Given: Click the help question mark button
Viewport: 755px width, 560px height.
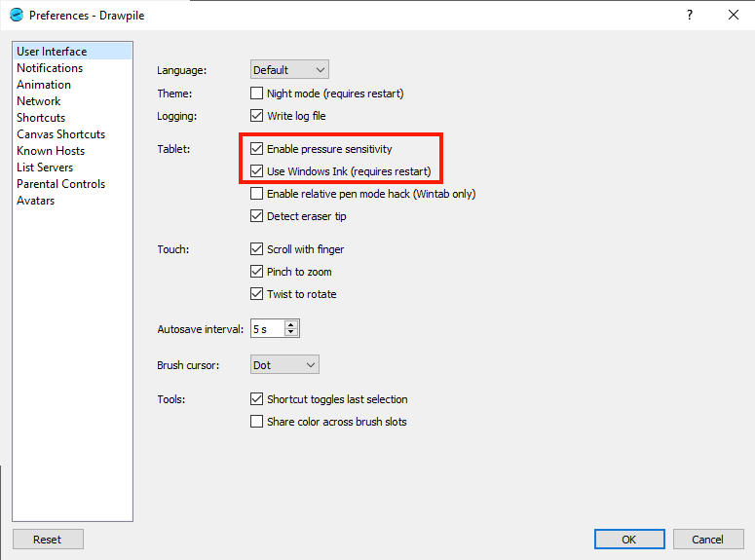Looking at the screenshot, I should [690, 15].
